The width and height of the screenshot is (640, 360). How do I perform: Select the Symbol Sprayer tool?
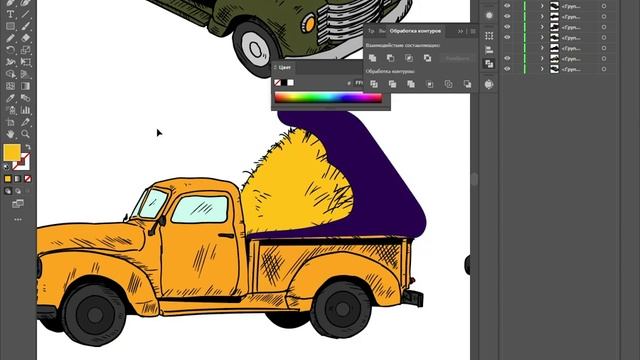(11, 110)
